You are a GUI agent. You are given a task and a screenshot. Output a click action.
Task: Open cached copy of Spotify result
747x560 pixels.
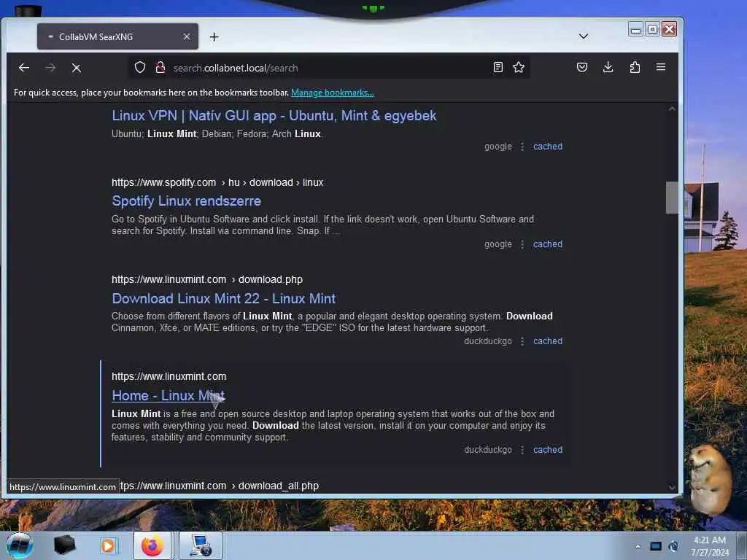pyautogui.click(x=547, y=244)
